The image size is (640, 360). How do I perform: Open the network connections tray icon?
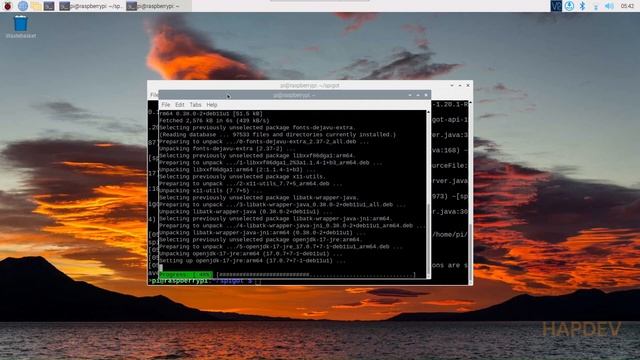coord(596,6)
